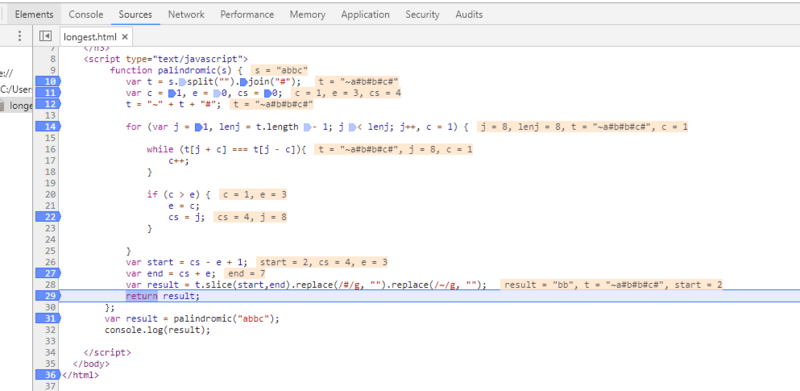Open the Security tab

422,14
